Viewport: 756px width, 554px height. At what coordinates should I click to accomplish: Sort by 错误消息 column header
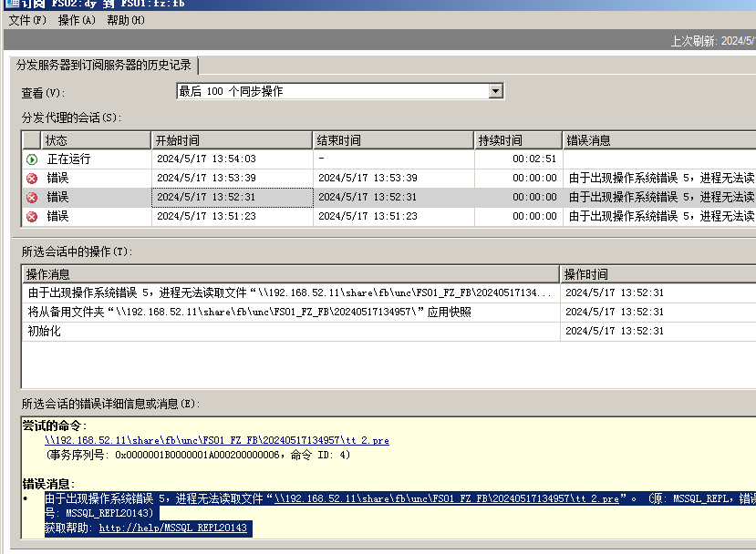click(659, 140)
